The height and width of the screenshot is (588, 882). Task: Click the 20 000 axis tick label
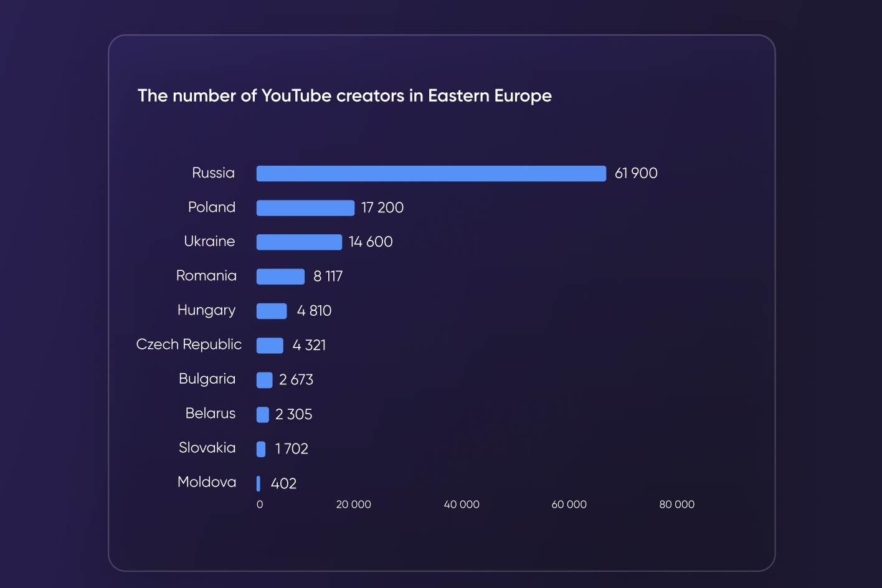point(353,505)
